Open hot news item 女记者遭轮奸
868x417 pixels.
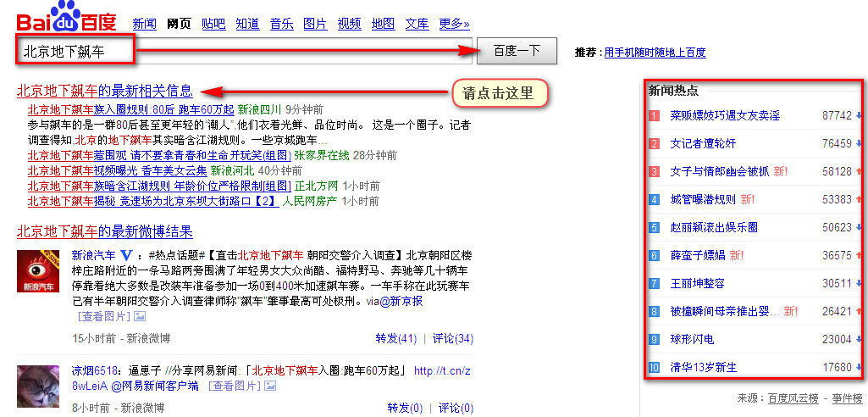[703, 143]
